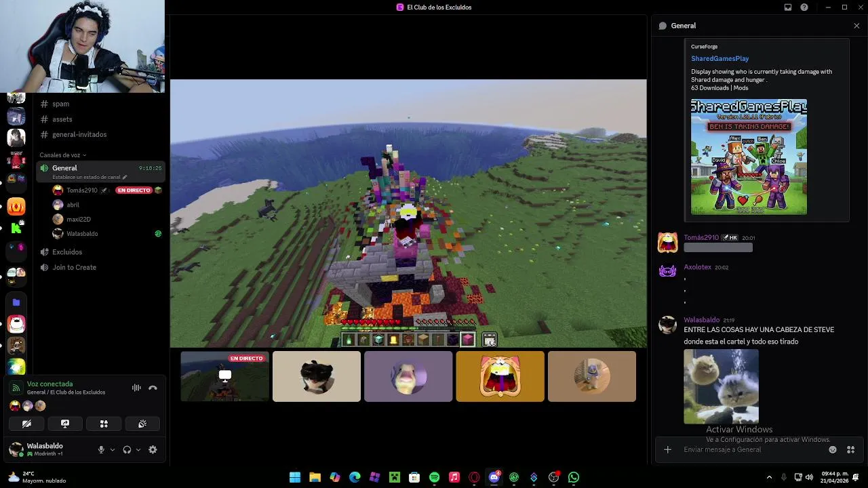Open Axolotex's chat profile name
This screenshot has height=488, width=868.
pyautogui.click(x=697, y=267)
